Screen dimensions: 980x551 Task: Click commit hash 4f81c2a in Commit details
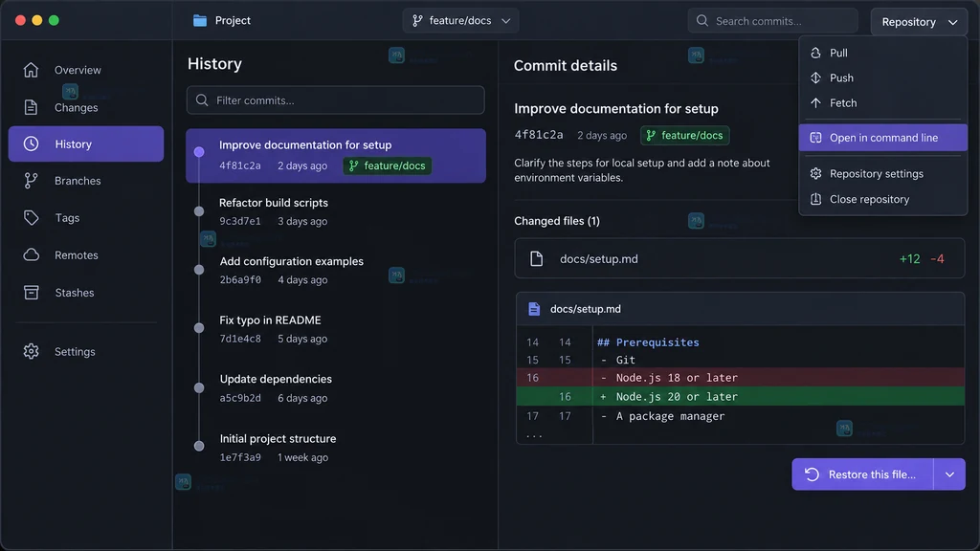(539, 135)
